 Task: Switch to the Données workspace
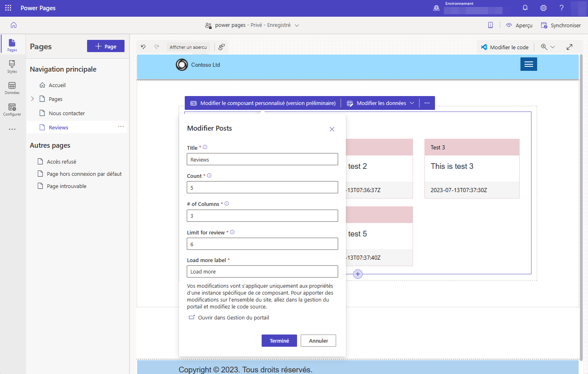tap(12, 88)
